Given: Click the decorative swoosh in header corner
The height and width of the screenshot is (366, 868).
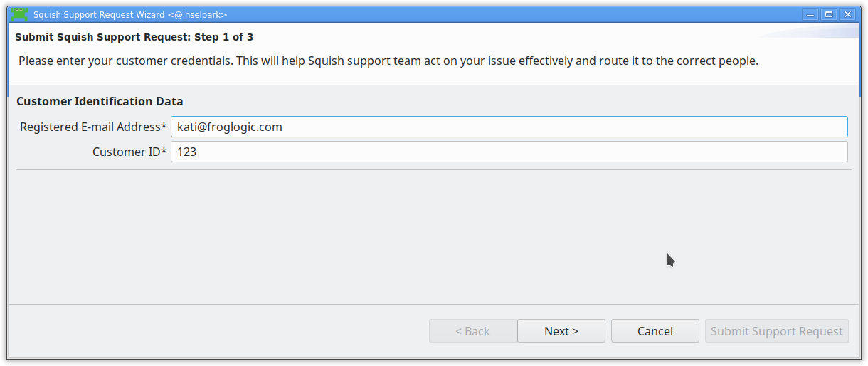Looking at the screenshot, I should [x=811, y=33].
